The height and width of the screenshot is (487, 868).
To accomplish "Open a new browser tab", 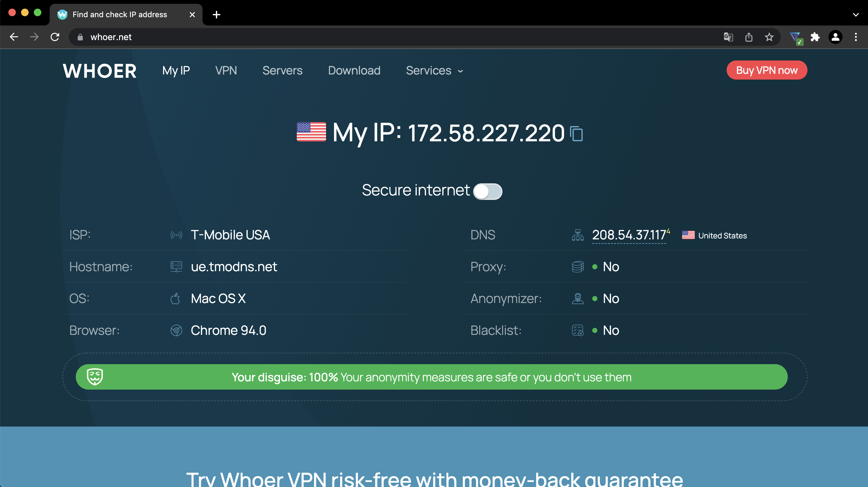I will (x=216, y=15).
